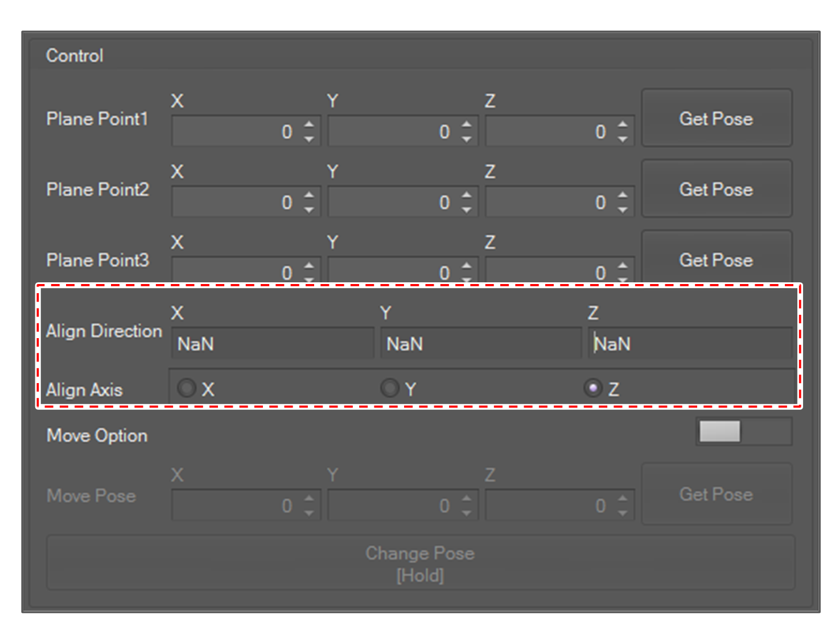Viewport: 840px width, 625px height.
Task: Click the Align Direction Y field
Action: [x=480, y=344]
